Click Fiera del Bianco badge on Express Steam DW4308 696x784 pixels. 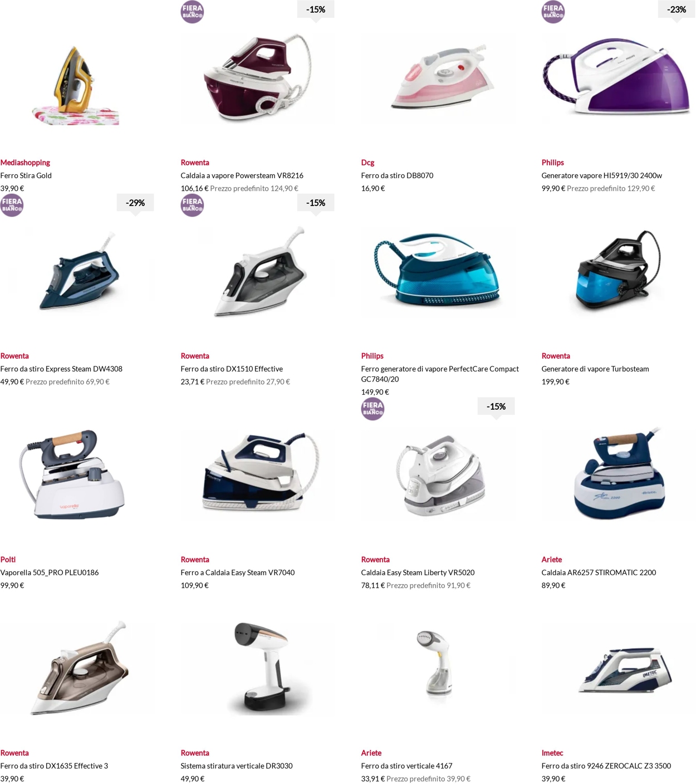click(12, 205)
